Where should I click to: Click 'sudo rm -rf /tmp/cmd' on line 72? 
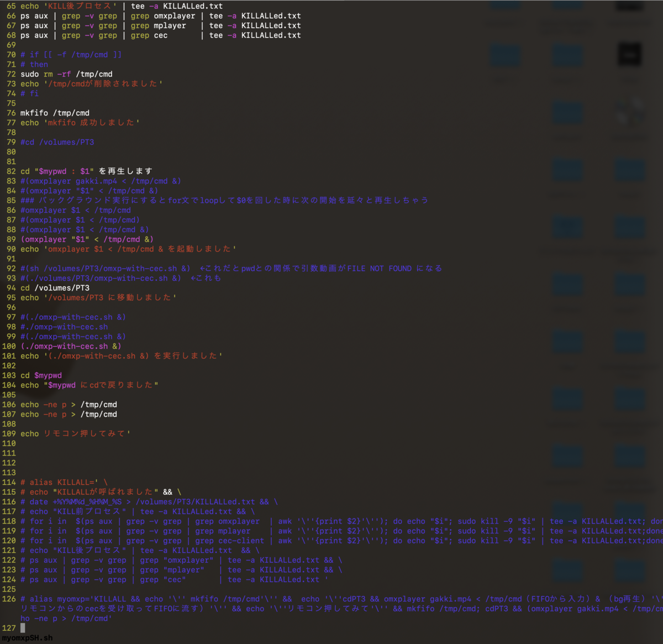66,74
